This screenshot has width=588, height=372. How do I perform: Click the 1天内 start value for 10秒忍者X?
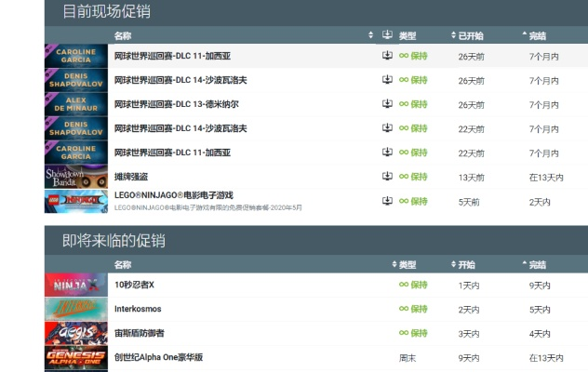pyautogui.click(x=469, y=286)
